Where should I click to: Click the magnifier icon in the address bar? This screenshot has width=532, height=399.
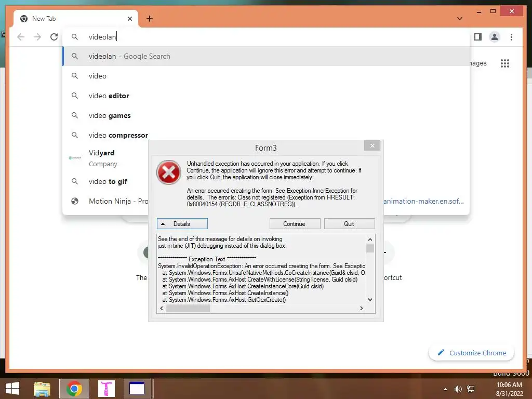(x=75, y=37)
